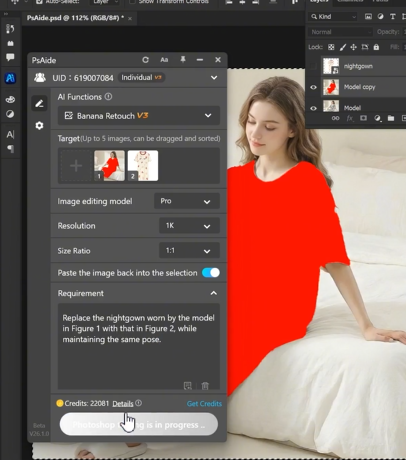
Task: Open the Resolution 1K dropdown
Action: 189,226
